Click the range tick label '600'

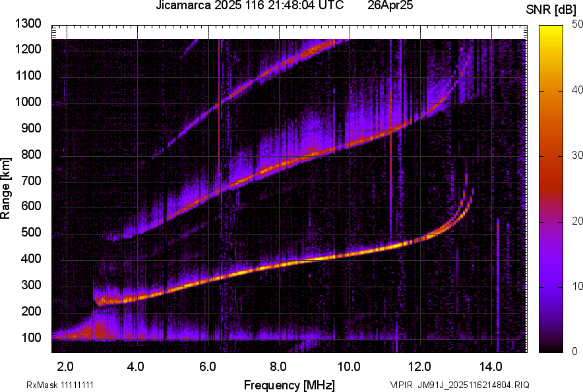pos(31,206)
